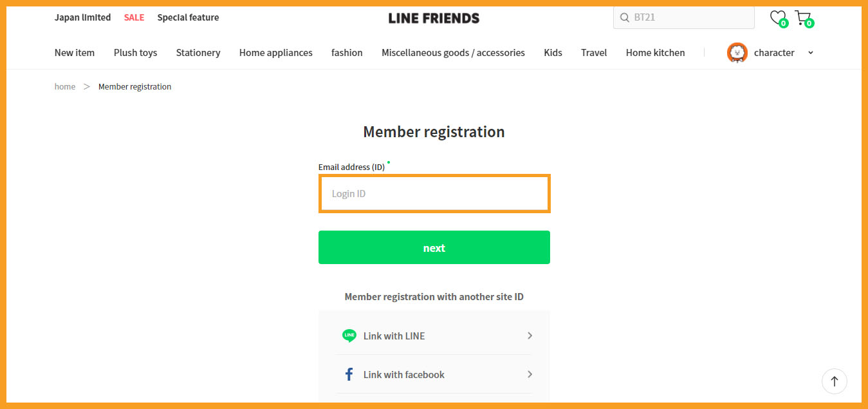Go to the SALE page
This screenshot has width=868, height=409.
(x=134, y=17)
